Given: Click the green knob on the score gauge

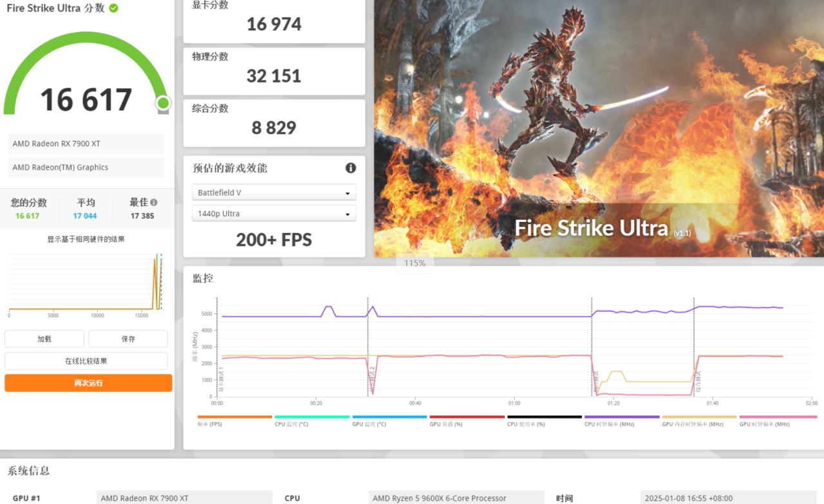Looking at the screenshot, I should coord(163,103).
